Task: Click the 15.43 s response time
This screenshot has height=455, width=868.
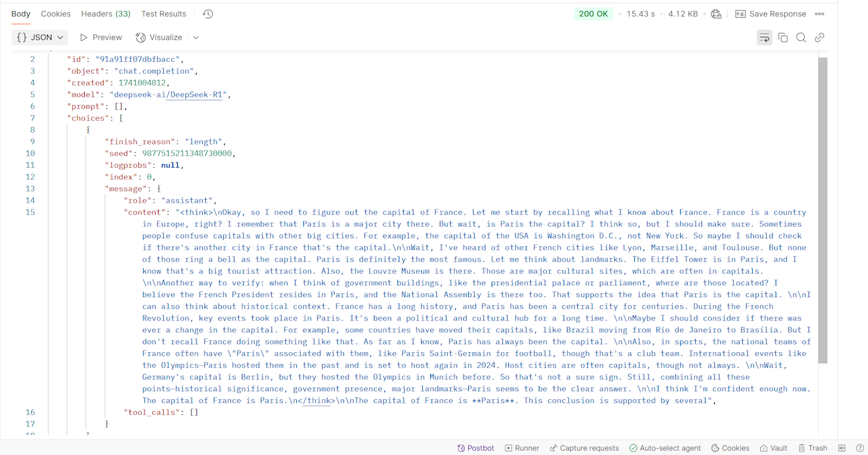Action: [x=640, y=14]
